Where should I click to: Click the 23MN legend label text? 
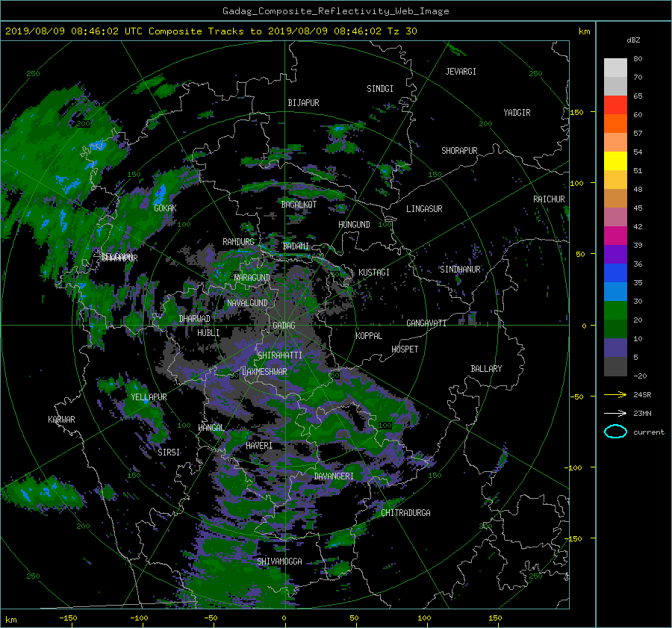[x=642, y=414]
